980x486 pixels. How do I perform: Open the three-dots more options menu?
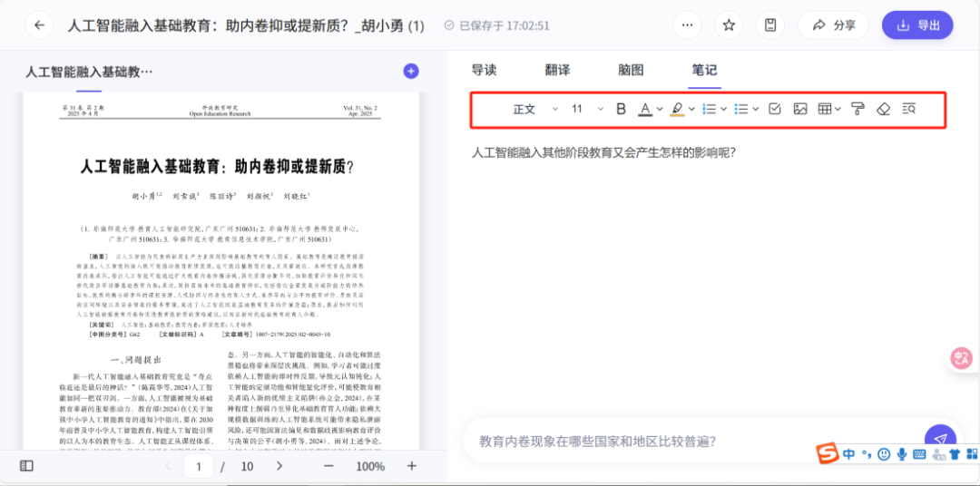click(688, 25)
